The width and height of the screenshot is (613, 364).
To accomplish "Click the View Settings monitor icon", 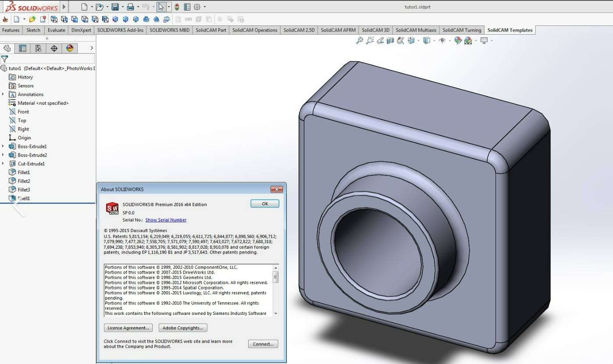I will click(x=484, y=41).
